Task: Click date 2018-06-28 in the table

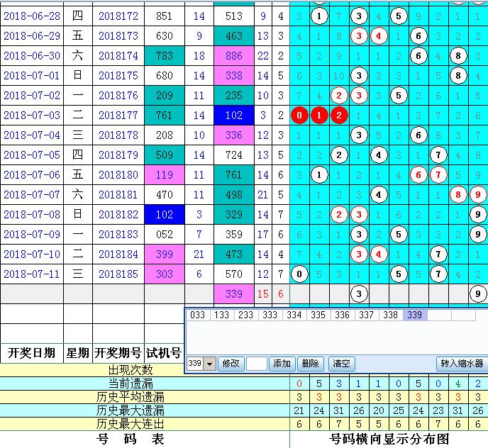Action: click(31, 16)
